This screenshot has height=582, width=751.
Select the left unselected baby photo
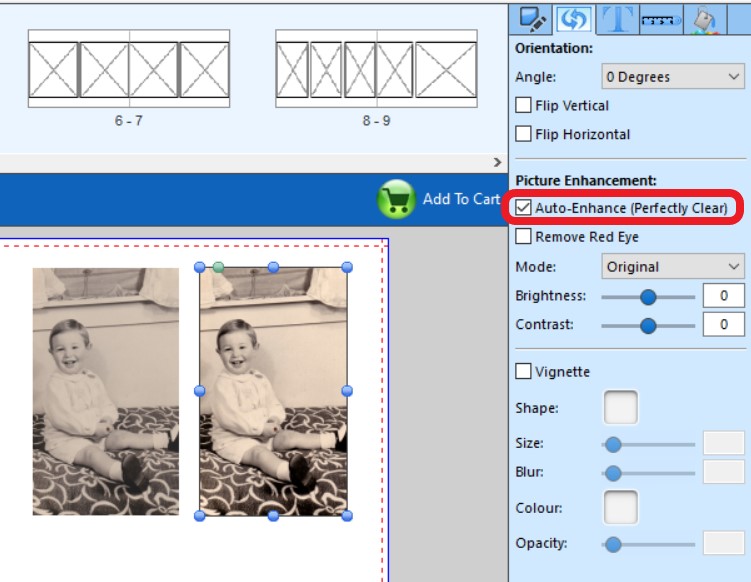(x=106, y=391)
